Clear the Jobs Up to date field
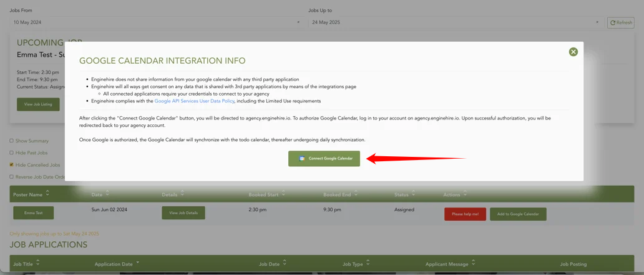644x275 pixels. tap(597, 22)
